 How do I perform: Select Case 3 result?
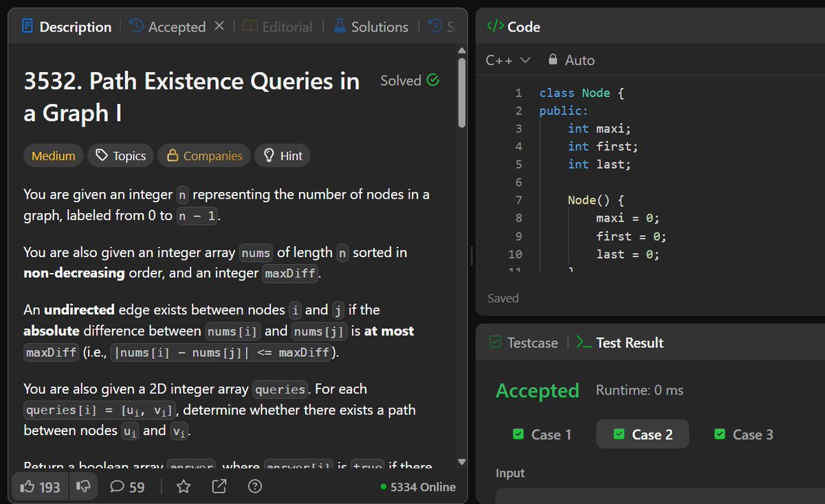tap(744, 435)
